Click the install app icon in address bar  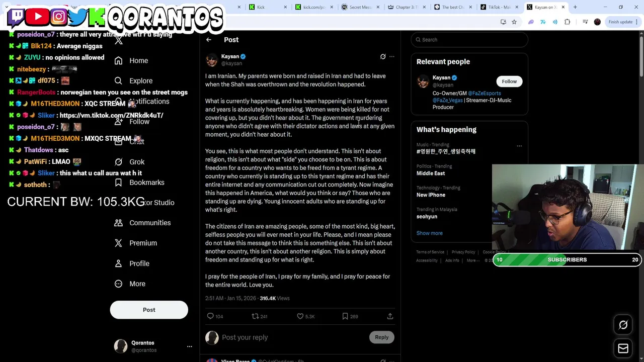pyautogui.click(x=503, y=22)
